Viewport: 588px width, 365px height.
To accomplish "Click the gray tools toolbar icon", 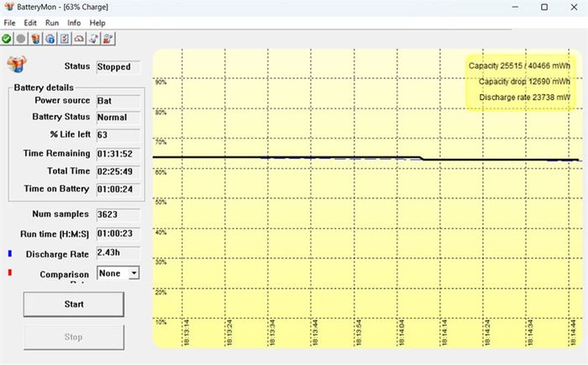I will [94, 39].
